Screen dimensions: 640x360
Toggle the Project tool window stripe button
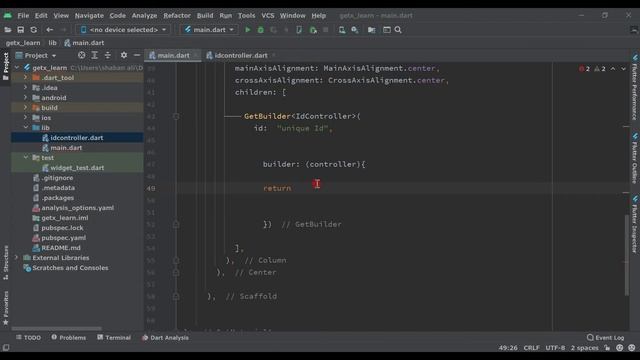click(6, 67)
